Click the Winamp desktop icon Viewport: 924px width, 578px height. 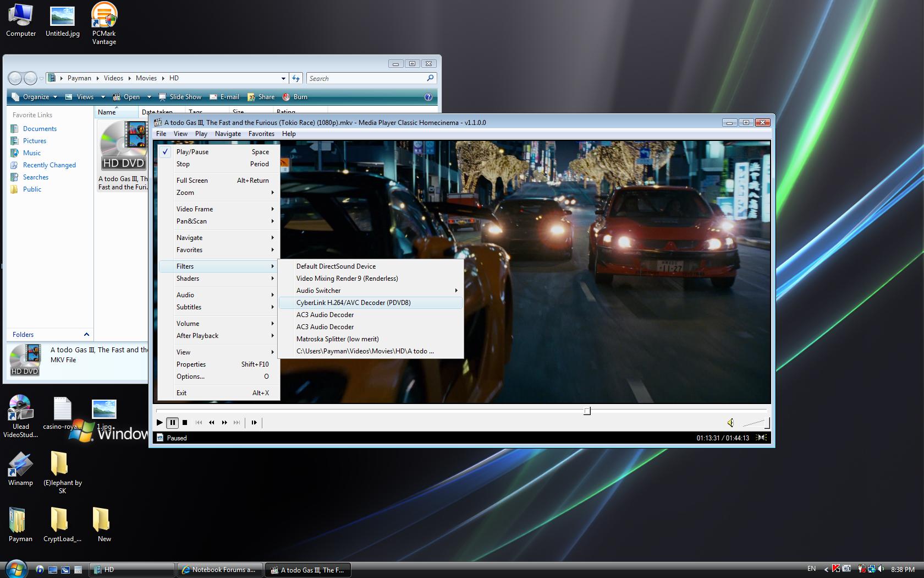20,469
